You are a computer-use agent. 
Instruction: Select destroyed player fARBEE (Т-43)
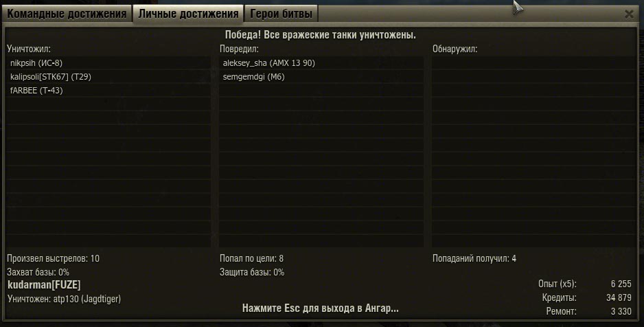pos(108,91)
